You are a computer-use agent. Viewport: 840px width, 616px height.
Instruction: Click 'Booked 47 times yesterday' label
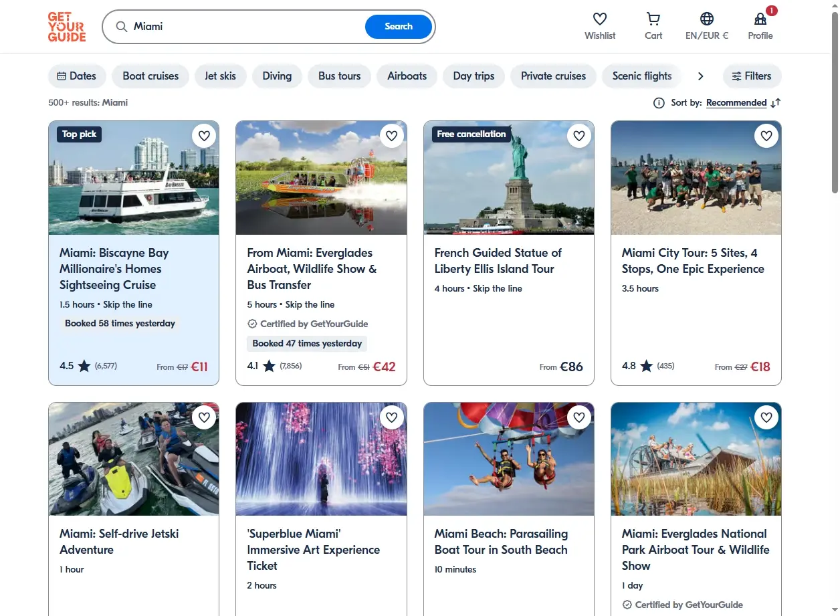[307, 344]
